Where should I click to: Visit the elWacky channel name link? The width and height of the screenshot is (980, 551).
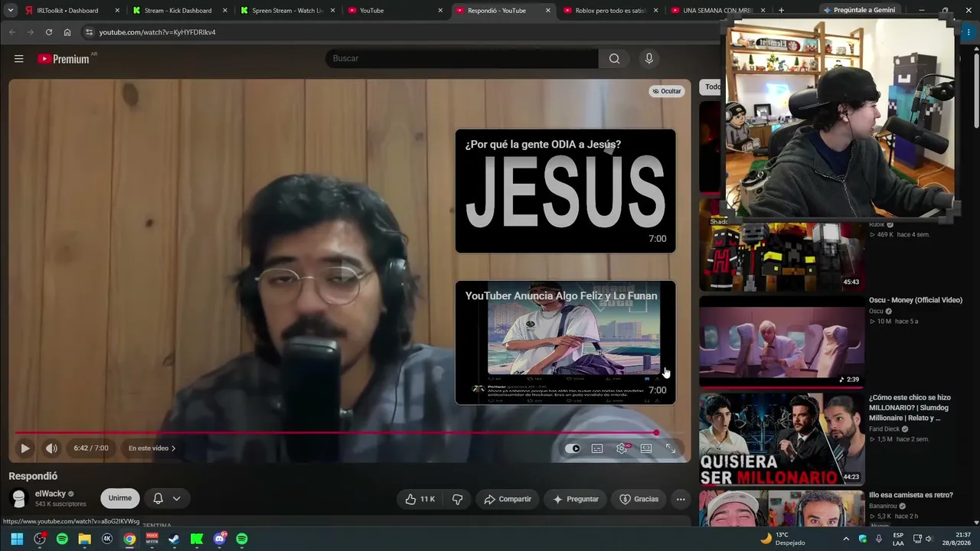(51, 494)
